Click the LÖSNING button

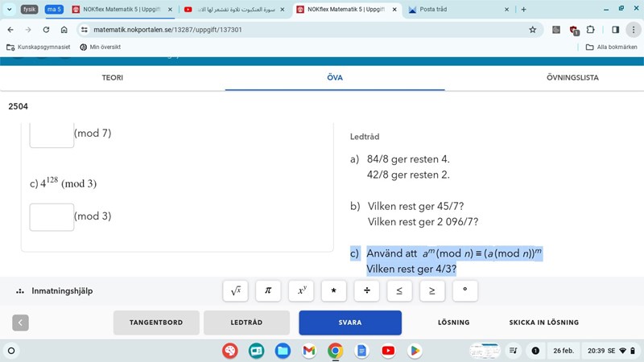pos(453,323)
